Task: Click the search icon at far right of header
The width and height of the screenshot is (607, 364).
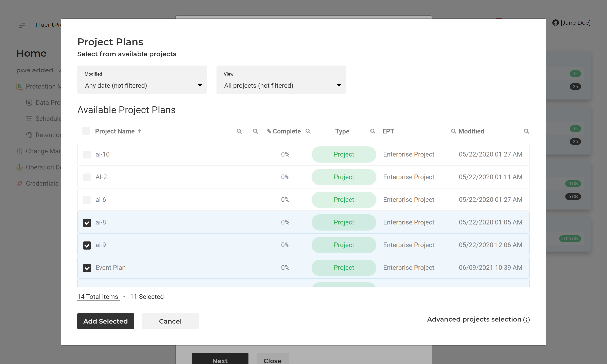Action: click(526, 131)
